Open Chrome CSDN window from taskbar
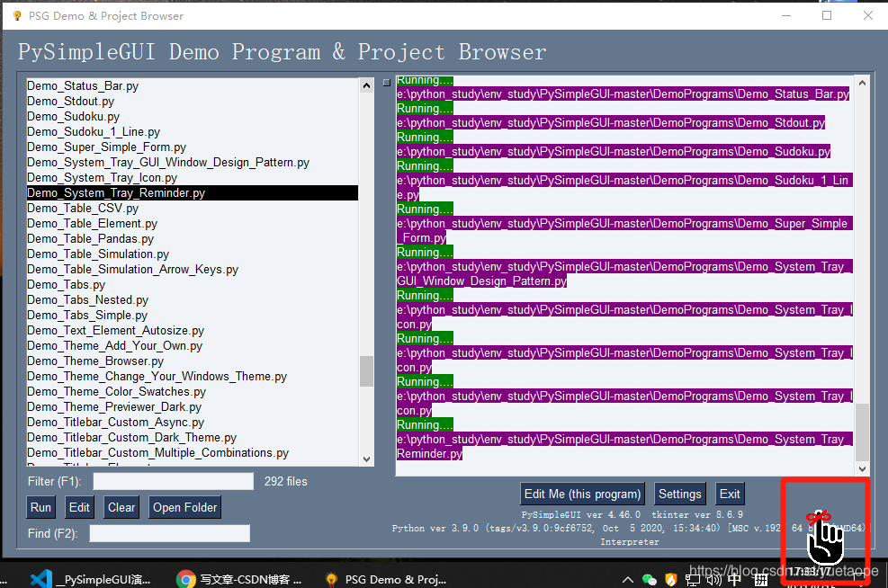Viewport: 888px width, 588px height. pyautogui.click(x=239, y=580)
